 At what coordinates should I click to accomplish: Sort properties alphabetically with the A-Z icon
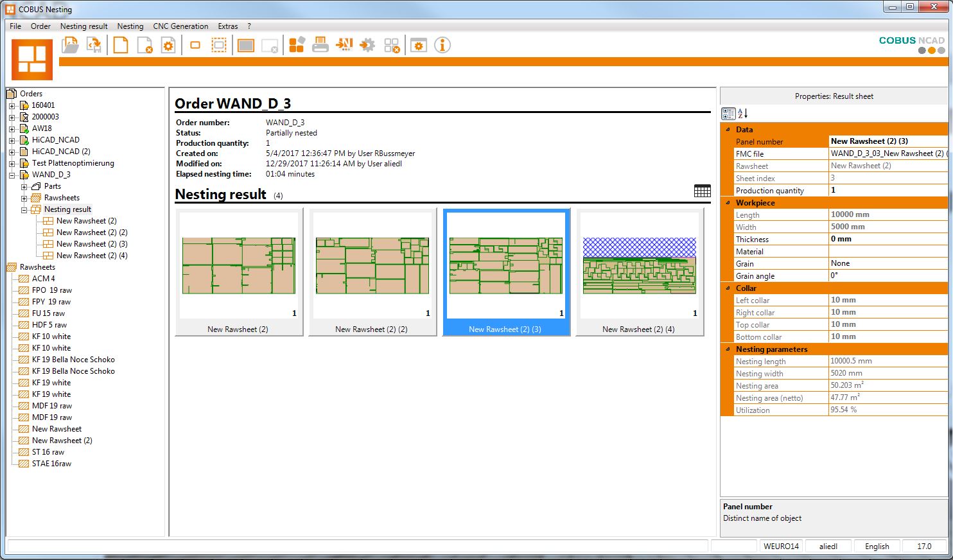pyautogui.click(x=743, y=114)
